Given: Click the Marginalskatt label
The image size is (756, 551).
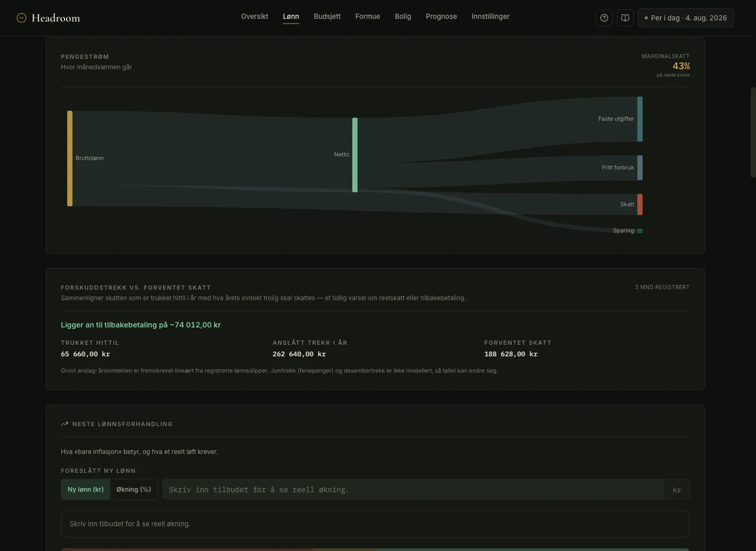Looking at the screenshot, I should 666,56.
